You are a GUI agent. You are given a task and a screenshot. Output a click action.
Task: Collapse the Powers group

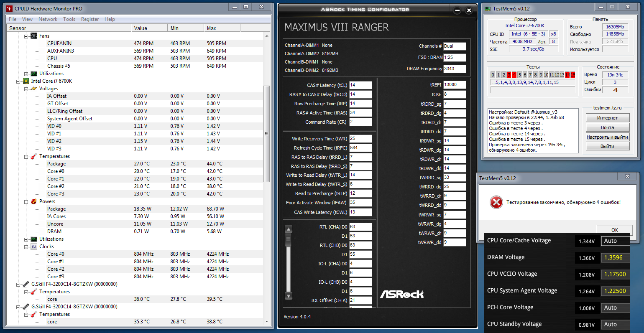click(26, 201)
